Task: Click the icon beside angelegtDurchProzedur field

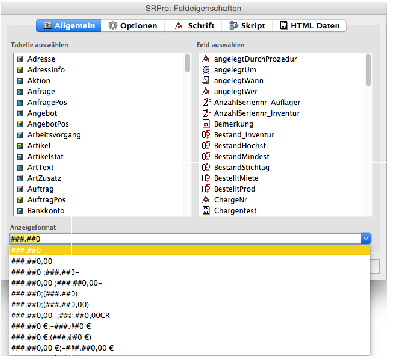Action: 206,59
